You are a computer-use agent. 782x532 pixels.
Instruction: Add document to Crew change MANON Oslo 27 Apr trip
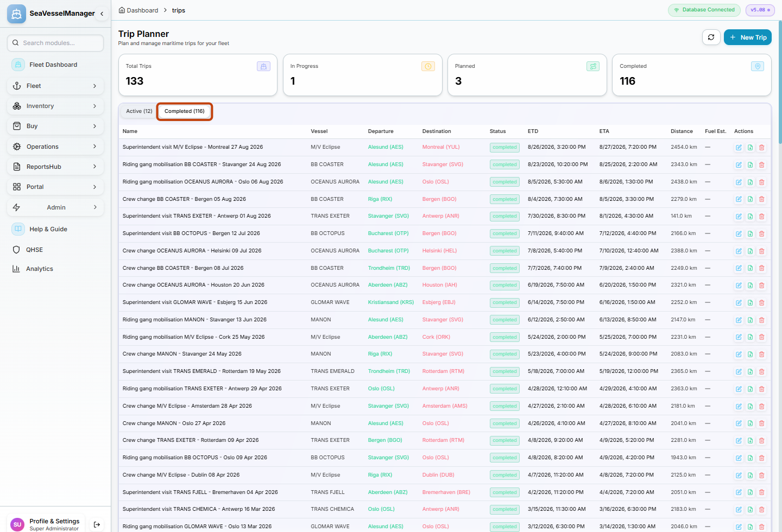[750, 423]
